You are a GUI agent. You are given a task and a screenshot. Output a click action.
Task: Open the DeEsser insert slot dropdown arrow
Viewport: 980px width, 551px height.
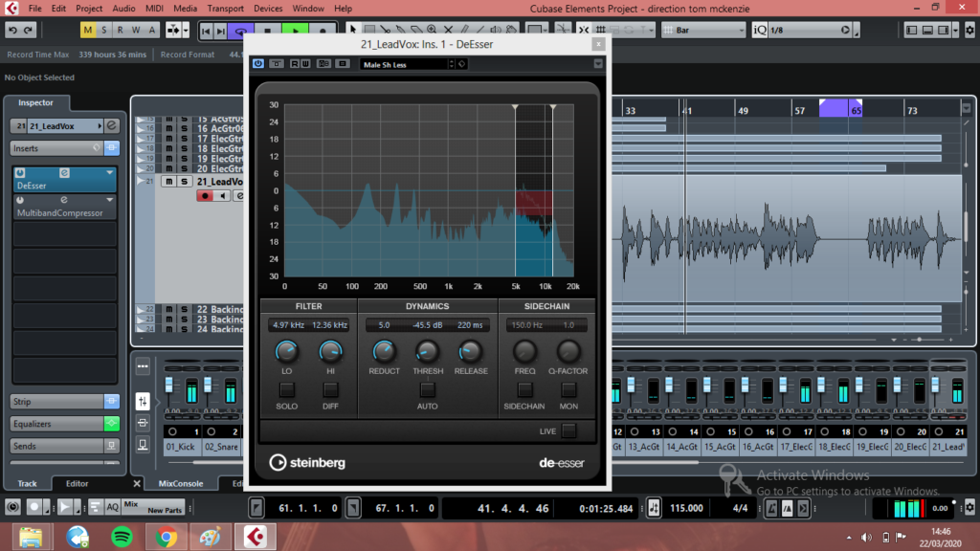click(110, 172)
